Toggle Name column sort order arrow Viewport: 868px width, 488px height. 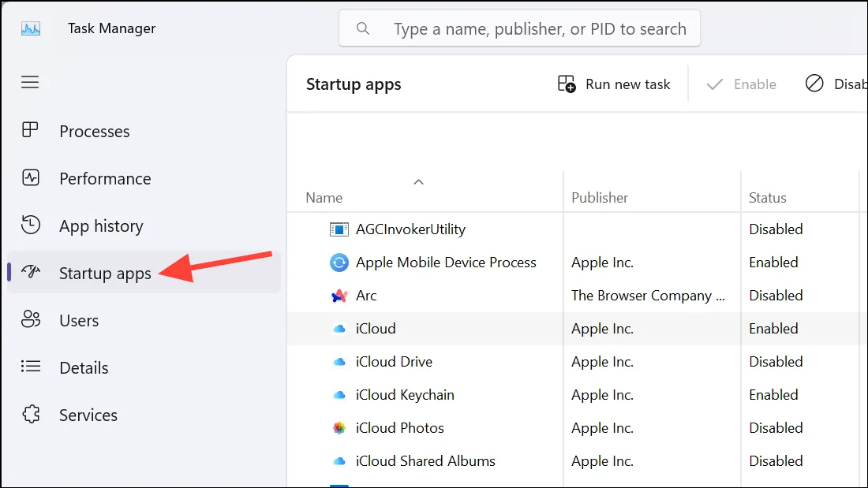pos(418,182)
